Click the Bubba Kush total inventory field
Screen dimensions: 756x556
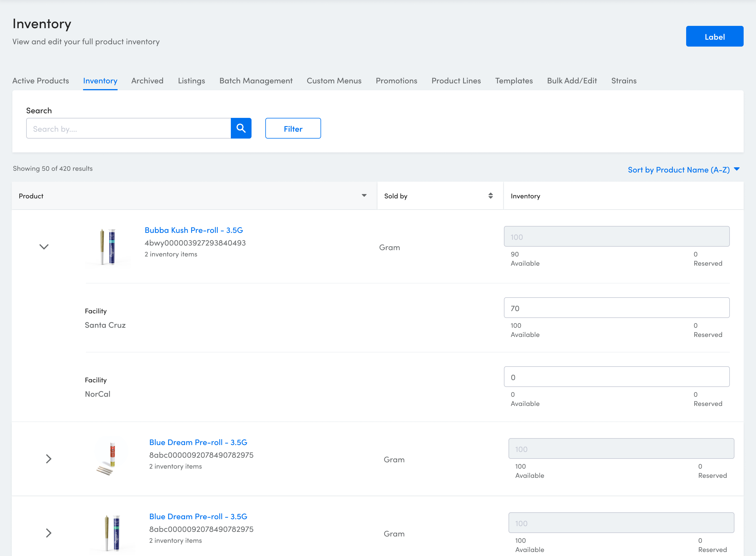click(617, 236)
